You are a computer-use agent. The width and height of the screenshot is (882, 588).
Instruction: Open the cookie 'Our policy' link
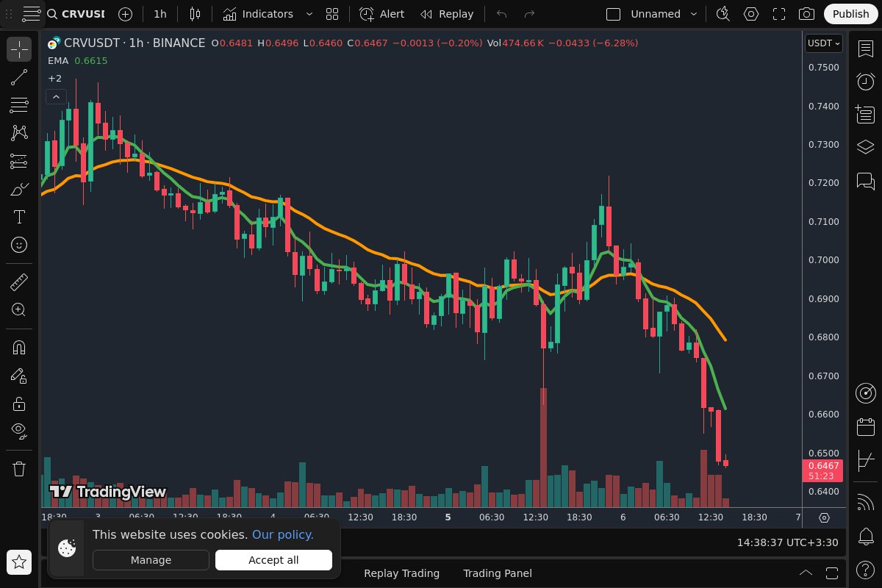[283, 534]
